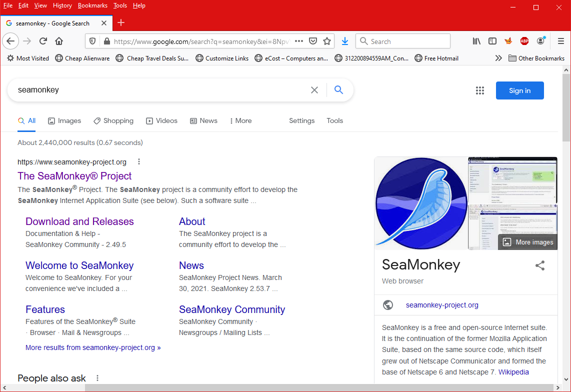The width and height of the screenshot is (571, 392).
Task: Open the View menu
Action: [x=40, y=5]
